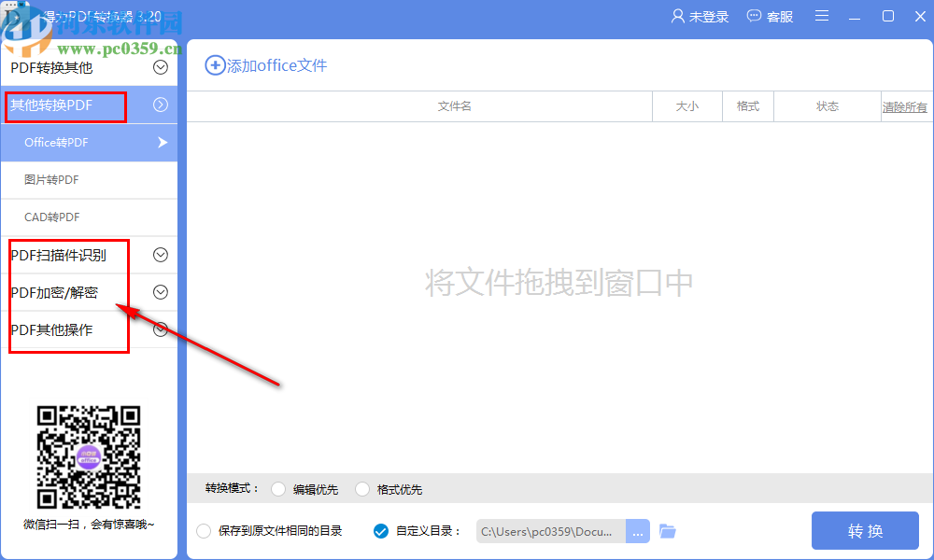Enable saving to the original file directory
Viewport: 934px width, 560px height.
pyautogui.click(x=203, y=530)
